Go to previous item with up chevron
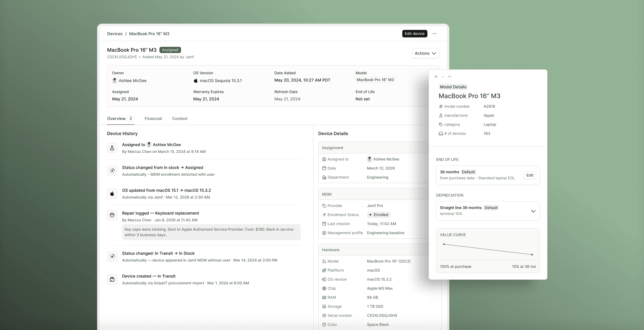The width and height of the screenshot is (644, 330). pos(450,77)
